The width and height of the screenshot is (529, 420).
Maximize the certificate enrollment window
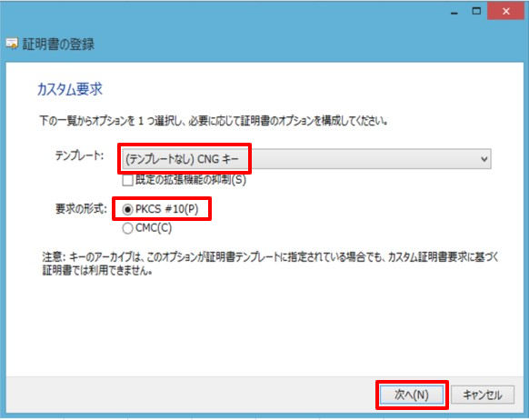[476, 12]
